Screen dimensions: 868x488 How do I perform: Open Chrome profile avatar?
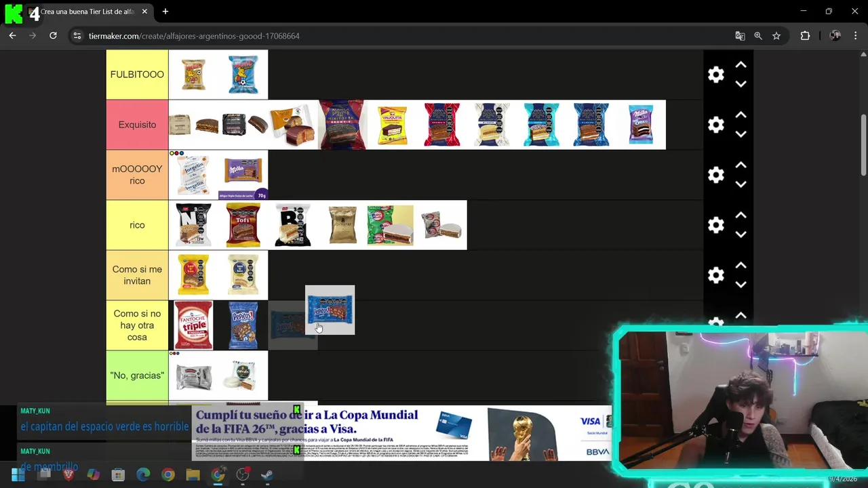(x=835, y=36)
